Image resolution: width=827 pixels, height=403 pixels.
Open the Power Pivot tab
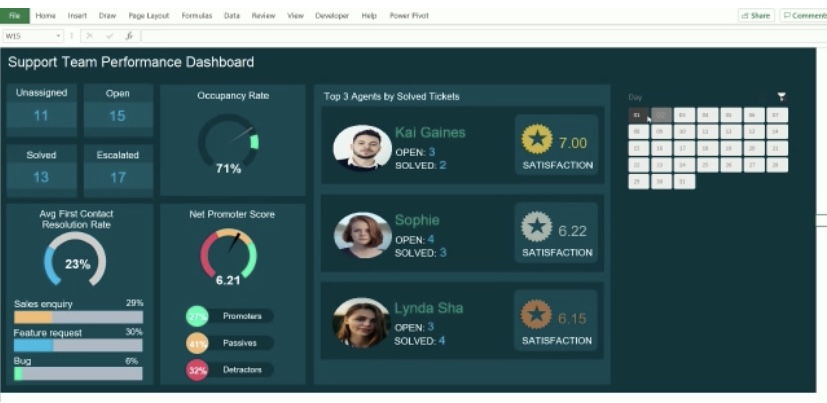click(409, 16)
